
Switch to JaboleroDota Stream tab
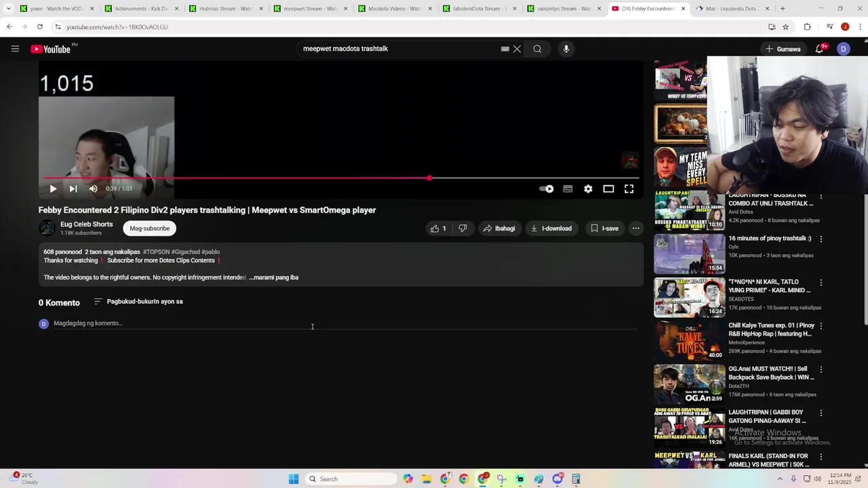point(478,9)
